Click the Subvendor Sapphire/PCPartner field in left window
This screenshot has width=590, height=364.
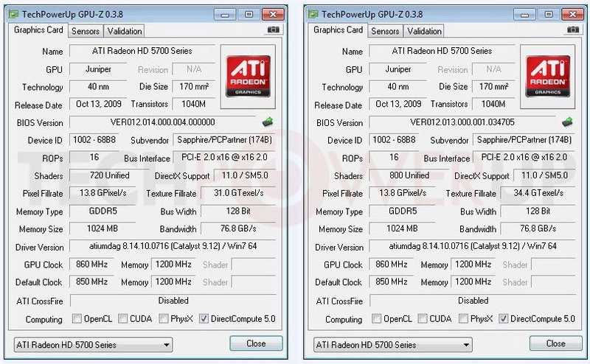[x=224, y=140]
